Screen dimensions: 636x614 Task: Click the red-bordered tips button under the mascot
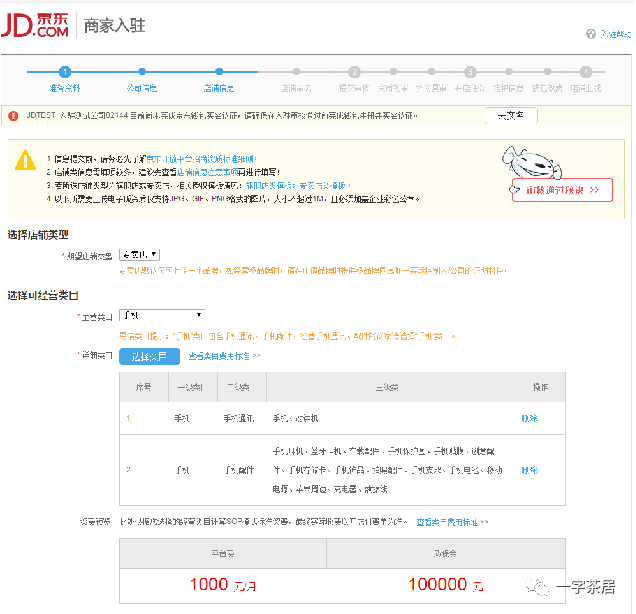[562, 190]
